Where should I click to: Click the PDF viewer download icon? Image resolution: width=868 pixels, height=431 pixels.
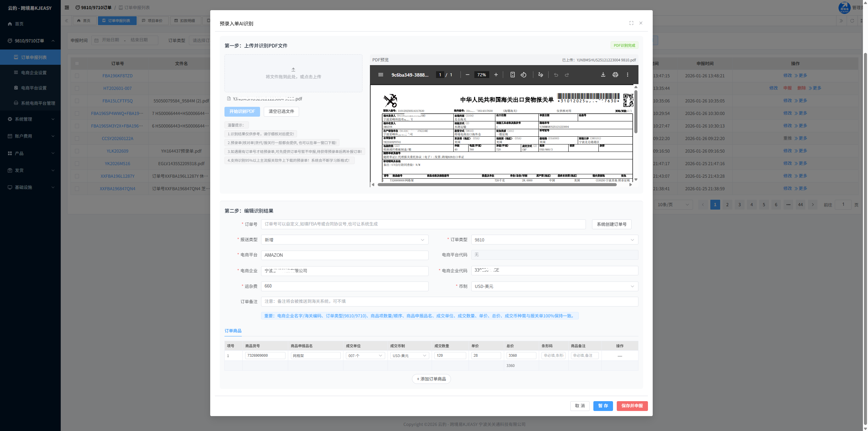pos(603,75)
